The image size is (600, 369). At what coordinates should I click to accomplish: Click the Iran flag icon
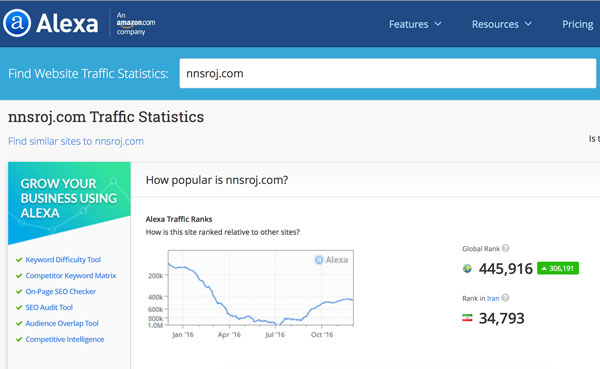click(467, 318)
